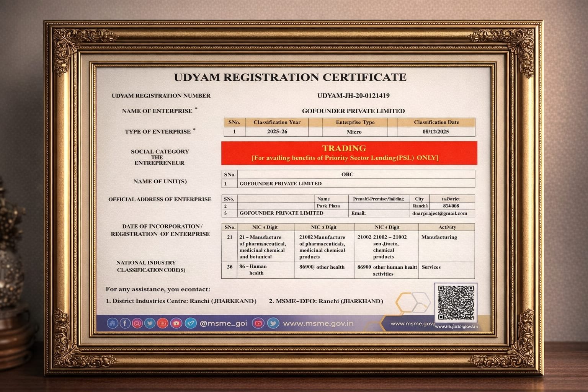This screenshot has height=392, width=588.
Task: Open the Facebook icon in footer
Action: click(125, 323)
